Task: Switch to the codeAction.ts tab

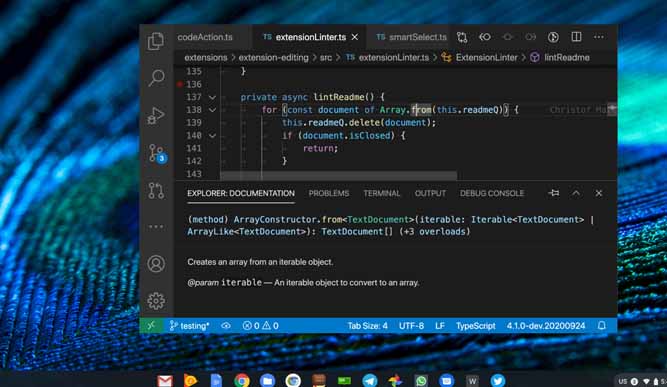Action: coord(205,37)
